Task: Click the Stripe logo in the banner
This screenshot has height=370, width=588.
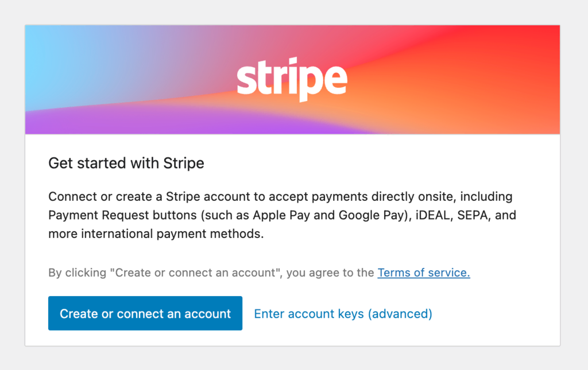Action: point(292,79)
